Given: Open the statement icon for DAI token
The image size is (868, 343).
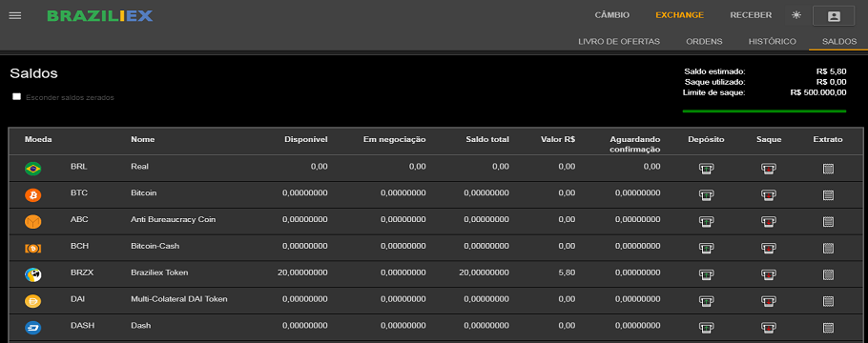Looking at the screenshot, I should [828, 301].
